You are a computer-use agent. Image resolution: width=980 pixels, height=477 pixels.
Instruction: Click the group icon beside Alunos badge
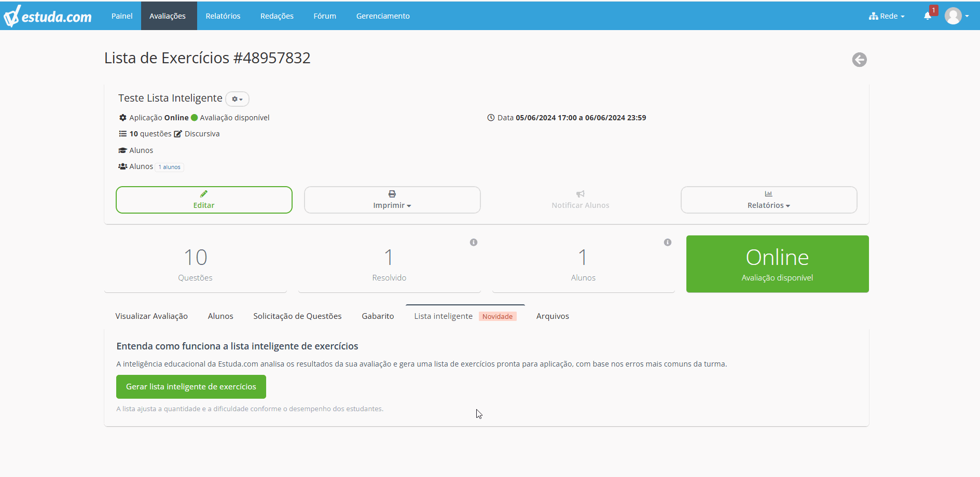point(123,166)
